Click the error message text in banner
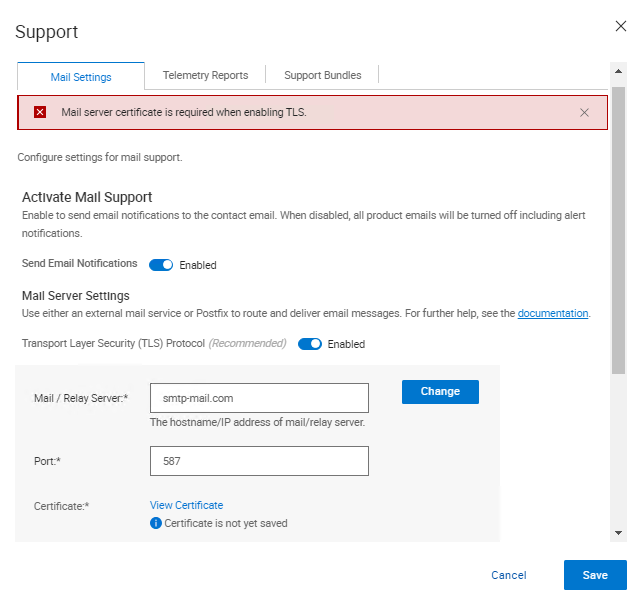Screen dimensions: 640x597 (x=184, y=112)
